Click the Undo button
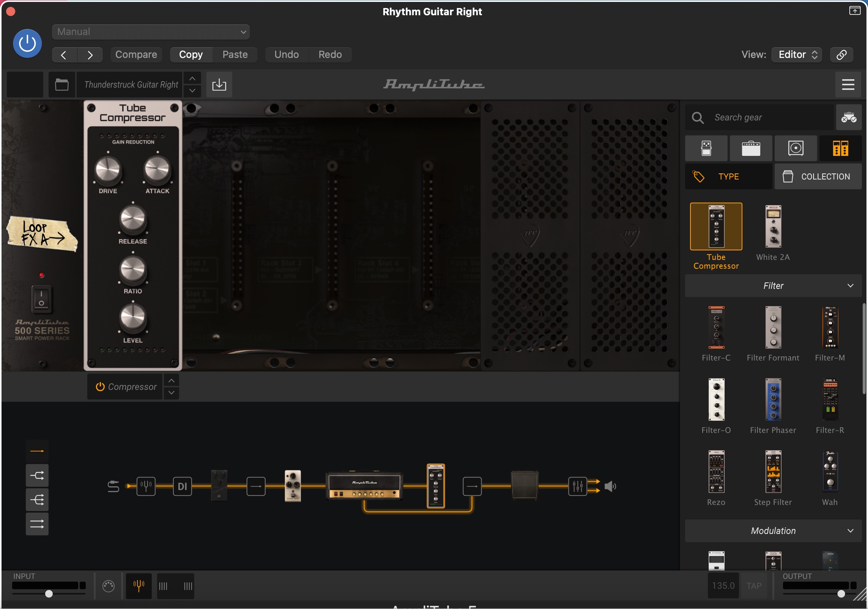 click(x=287, y=54)
